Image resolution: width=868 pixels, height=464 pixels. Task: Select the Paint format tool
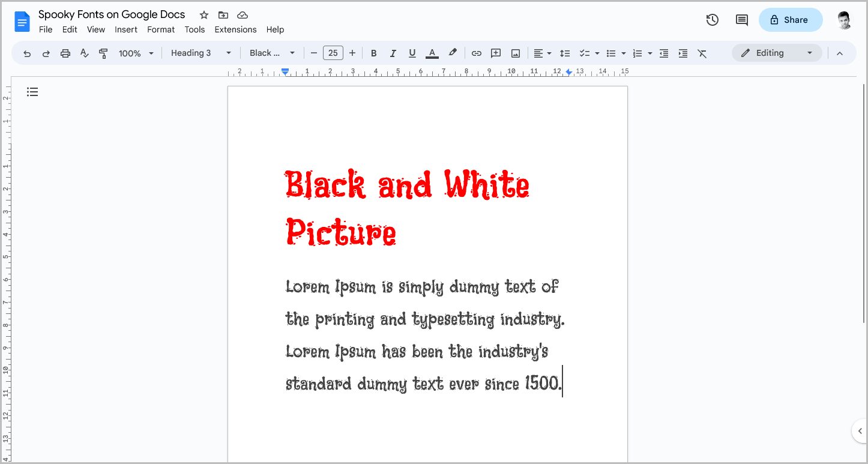[103, 53]
